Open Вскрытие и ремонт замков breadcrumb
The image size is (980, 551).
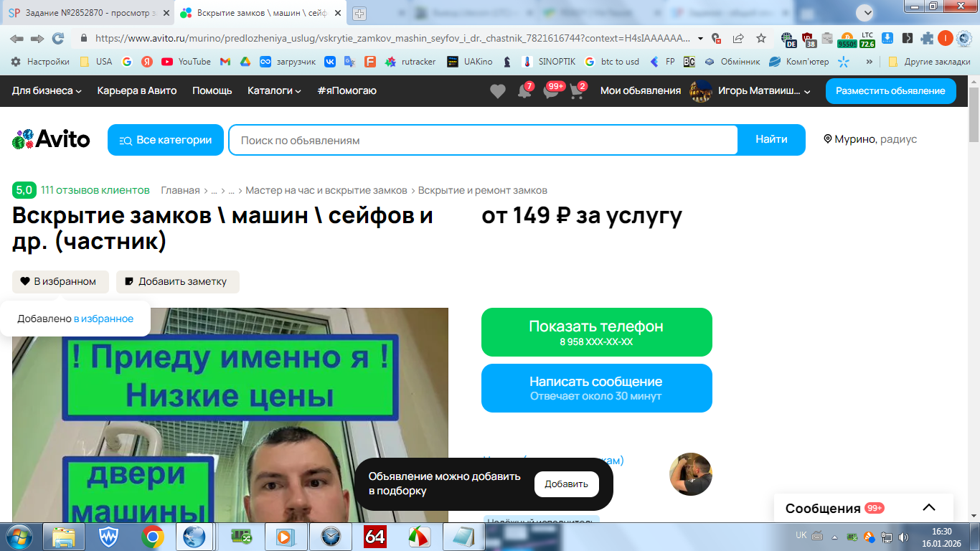point(483,190)
